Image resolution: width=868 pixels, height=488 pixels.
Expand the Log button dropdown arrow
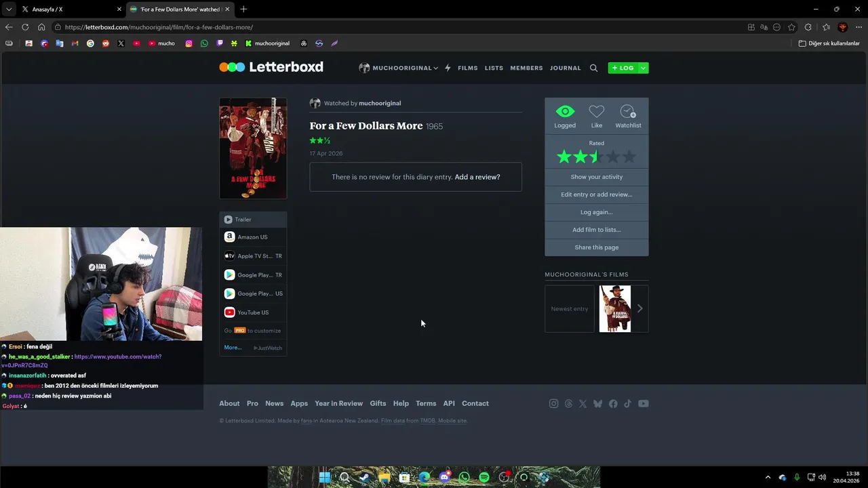pos(643,68)
